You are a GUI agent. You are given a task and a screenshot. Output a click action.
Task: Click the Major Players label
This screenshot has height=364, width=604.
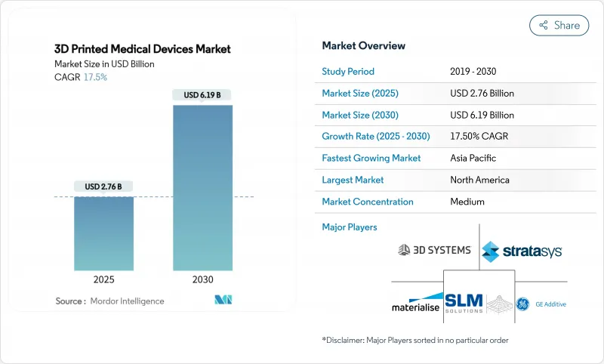tap(349, 227)
